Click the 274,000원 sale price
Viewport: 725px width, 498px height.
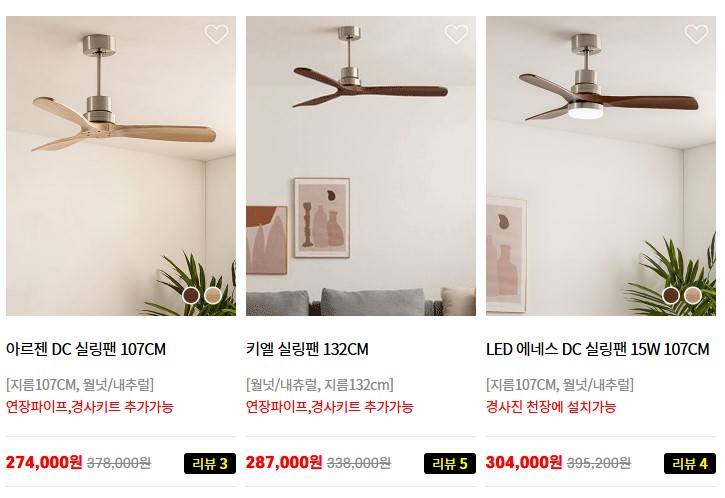pos(44,462)
